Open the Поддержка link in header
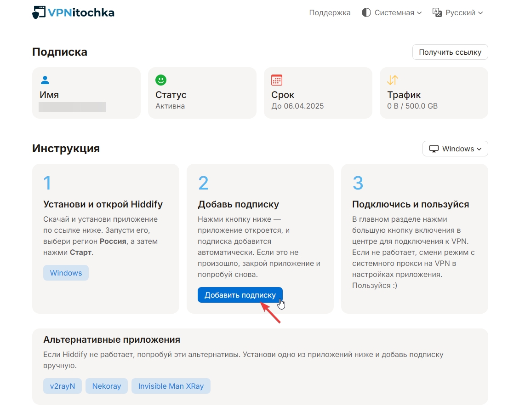Viewport: 508px width, 420px height. tap(330, 13)
